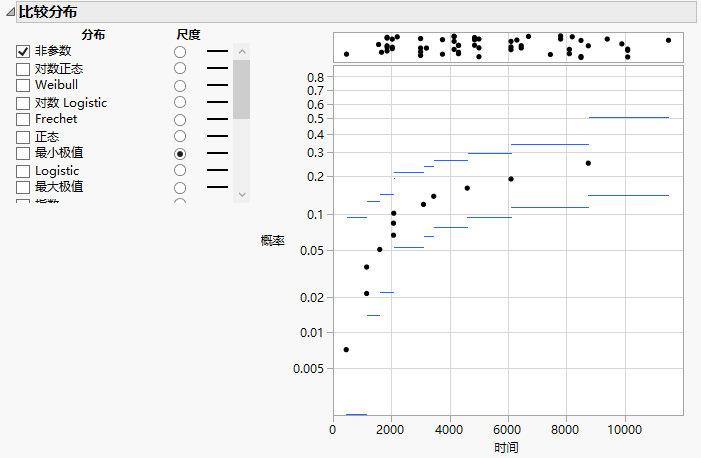Viewport: 701px width, 458px height.
Task: Pick the 最大极值 scale radio button
Action: click(x=180, y=188)
